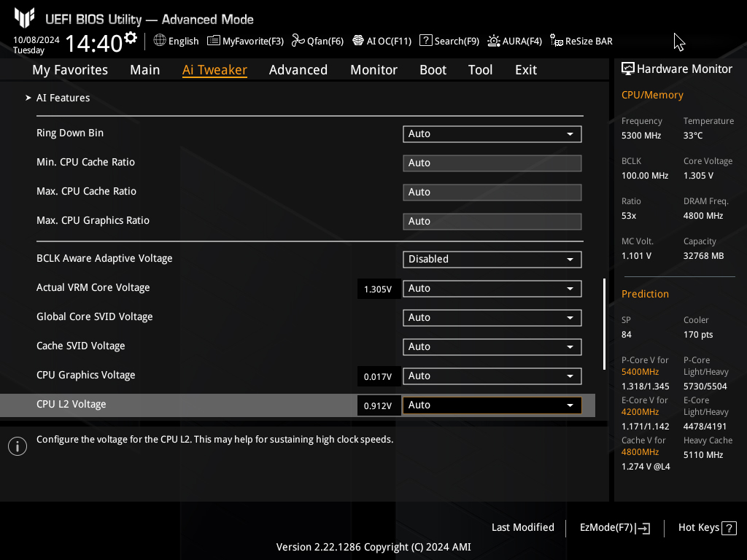Select the CPU L2 Voltage row label
This screenshot has height=560, width=747.
[x=71, y=404]
